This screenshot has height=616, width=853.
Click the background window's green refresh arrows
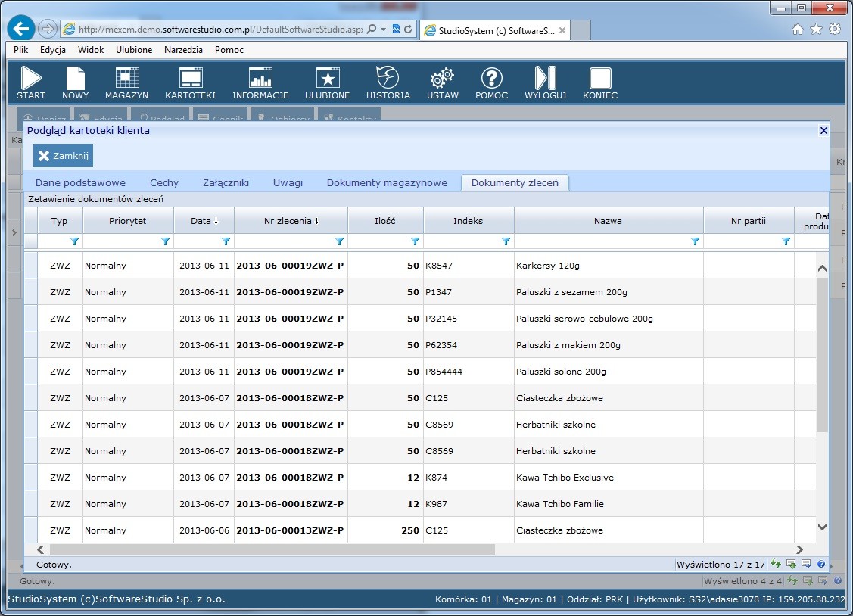[792, 580]
